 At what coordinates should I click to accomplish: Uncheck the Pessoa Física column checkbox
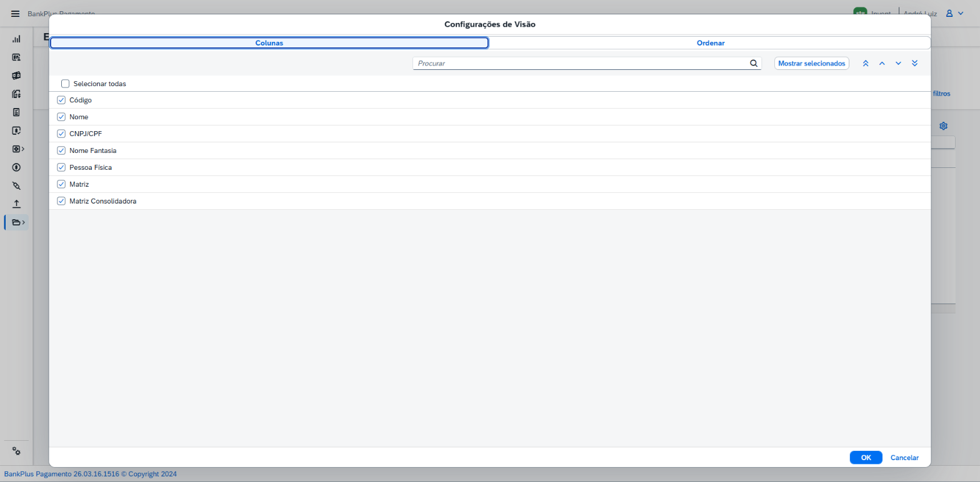(x=61, y=167)
